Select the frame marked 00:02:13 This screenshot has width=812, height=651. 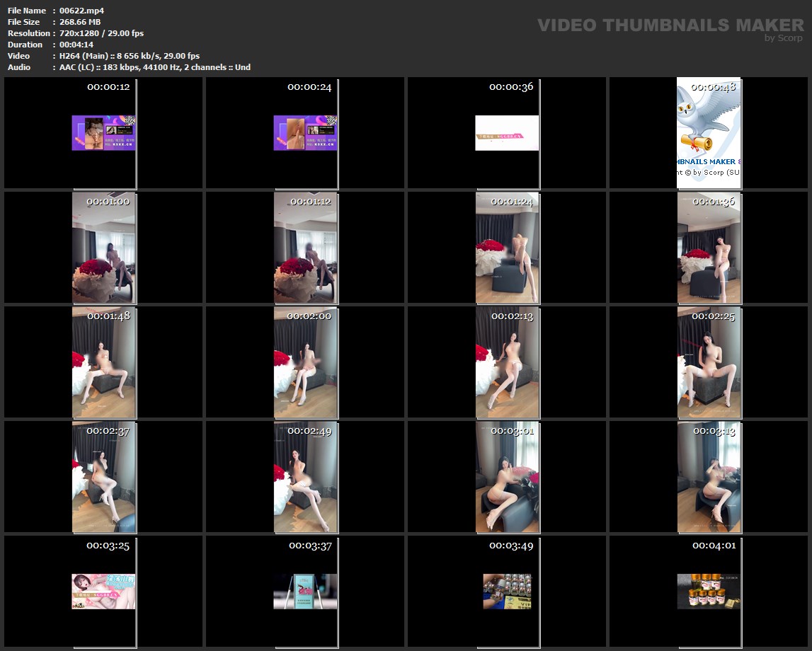coord(507,362)
